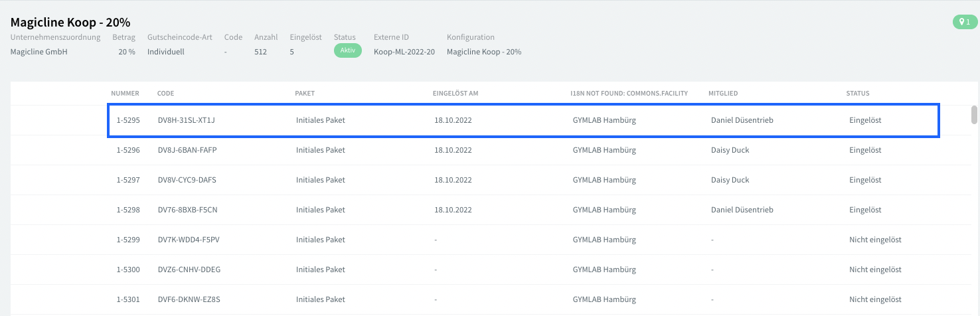Select voucher number 1-5299
The height and width of the screenshot is (316, 980).
point(128,240)
